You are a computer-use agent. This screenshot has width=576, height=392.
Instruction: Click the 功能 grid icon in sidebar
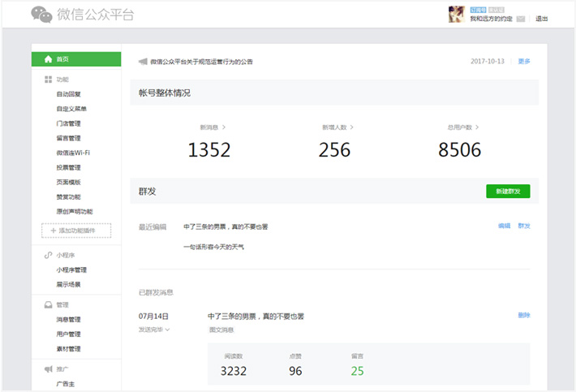[x=48, y=80]
